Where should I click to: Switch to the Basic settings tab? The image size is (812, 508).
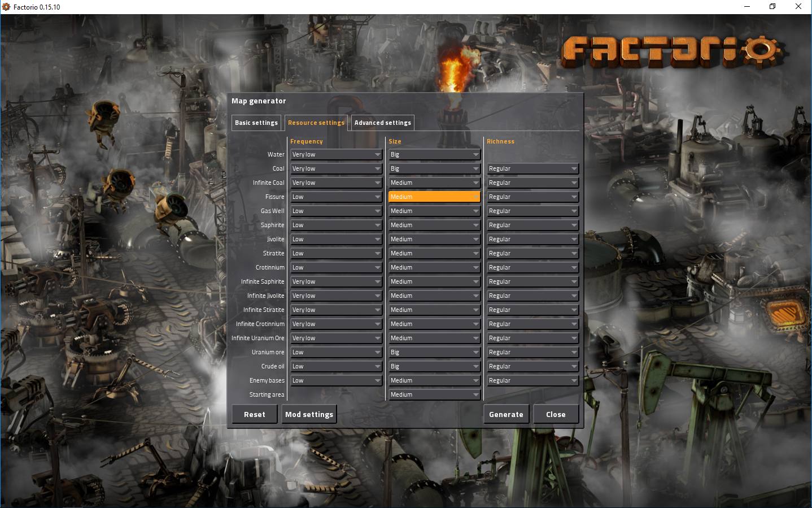click(256, 123)
